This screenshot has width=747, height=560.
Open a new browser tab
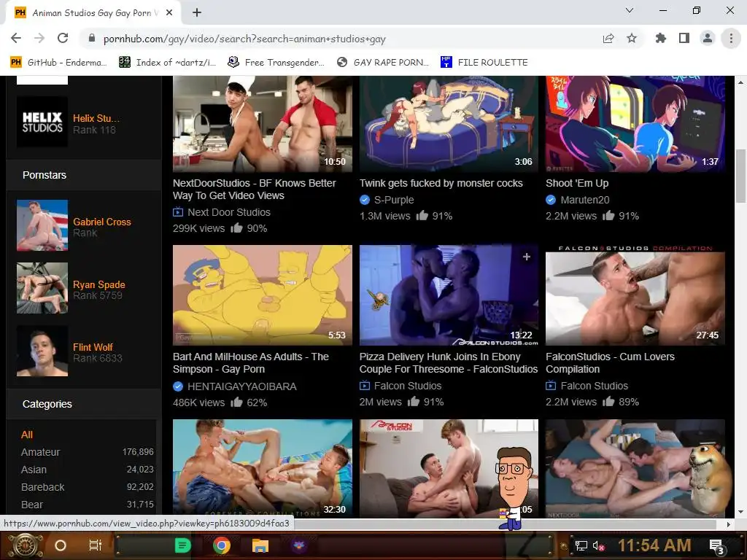pyautogui.click(x=197, y=13)
